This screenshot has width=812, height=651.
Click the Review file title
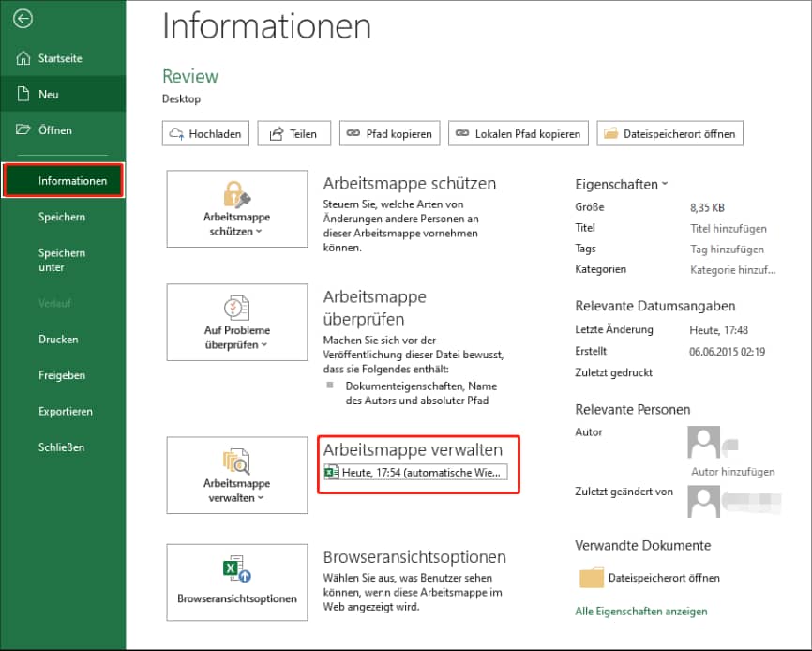pyautogui.click(x=190, y=76)
